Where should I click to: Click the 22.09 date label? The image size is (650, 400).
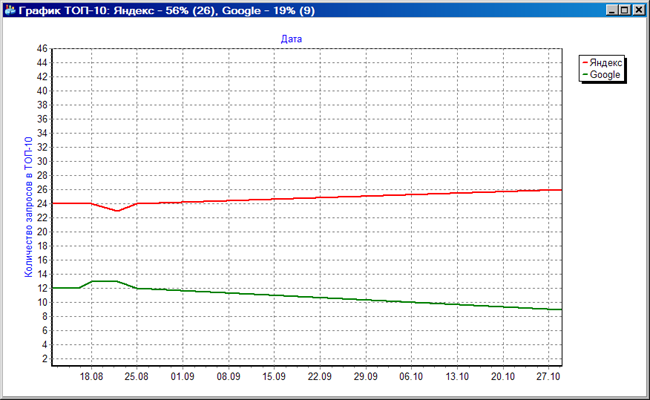(320, 376)
